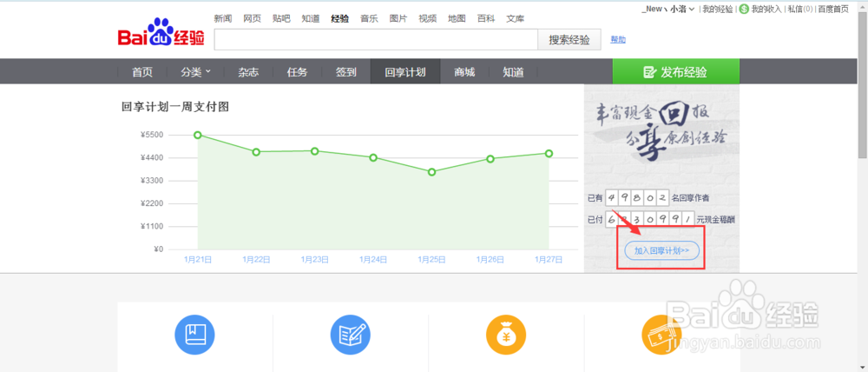This screenshot has width=868, height=372.
Task: Click the 音乐 link above search box
Action: point(369,18)
